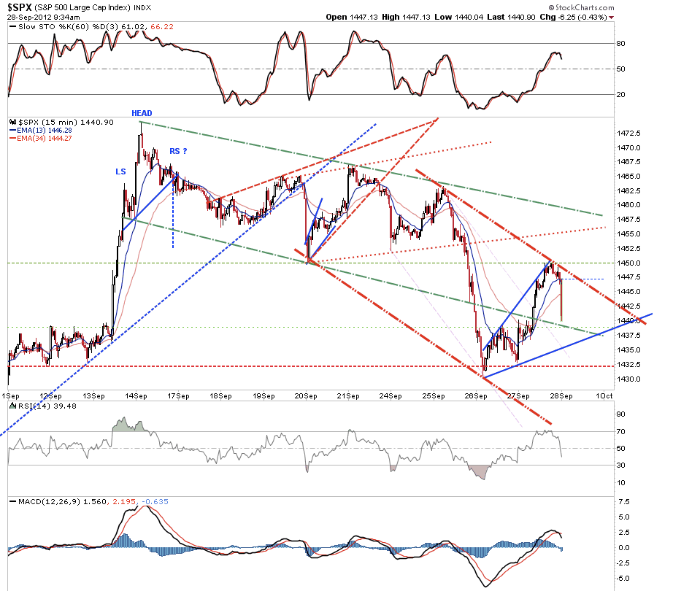Click the 1452.5 price axis label
700x591 pixels.
pyautogui.click(x=628, y=248)
